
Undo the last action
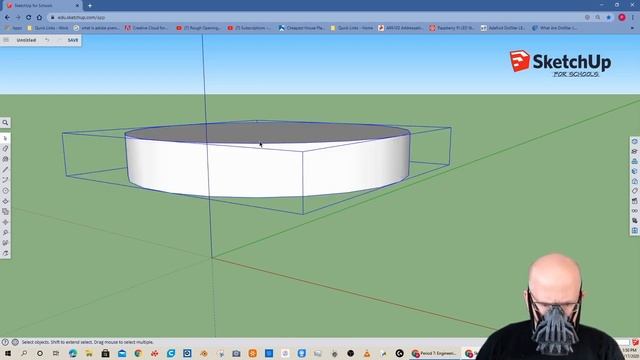click(47, 40)
